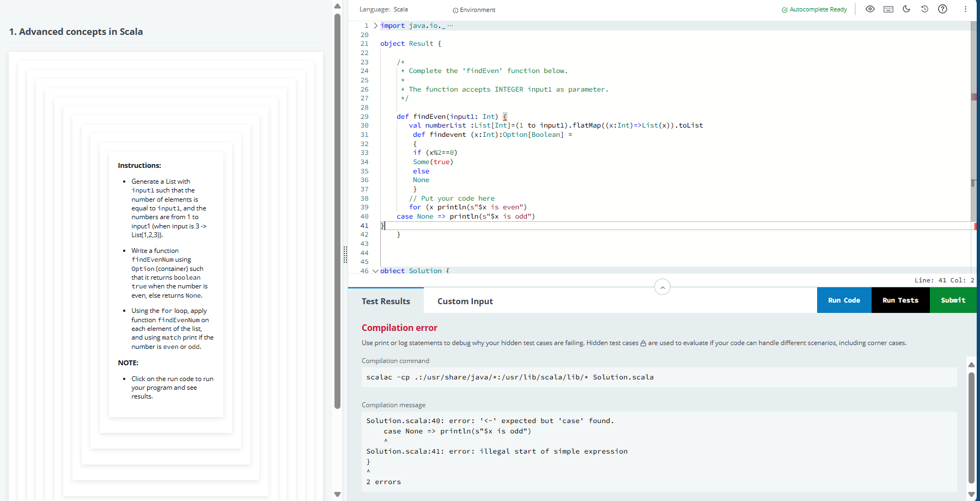The height and width of the screenshot is (501, 980).
Task: Collapse the results panel with the circular chevron
Action: click(662, 287)
